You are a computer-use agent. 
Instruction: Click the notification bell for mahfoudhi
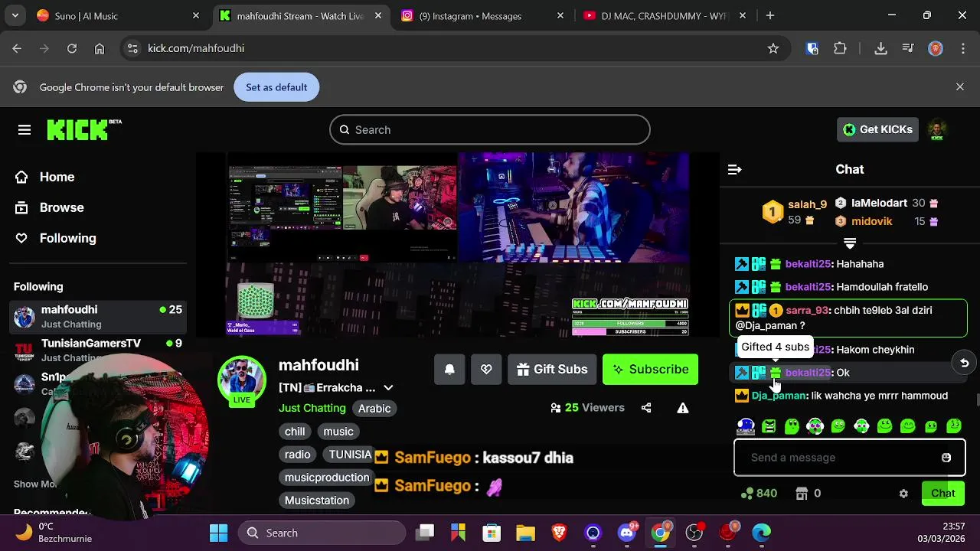pos(449,369)
